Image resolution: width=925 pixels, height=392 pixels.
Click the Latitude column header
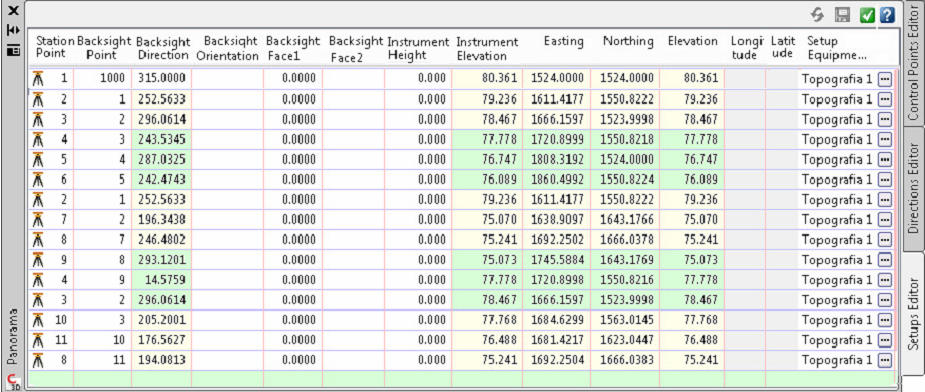point(782,48)
